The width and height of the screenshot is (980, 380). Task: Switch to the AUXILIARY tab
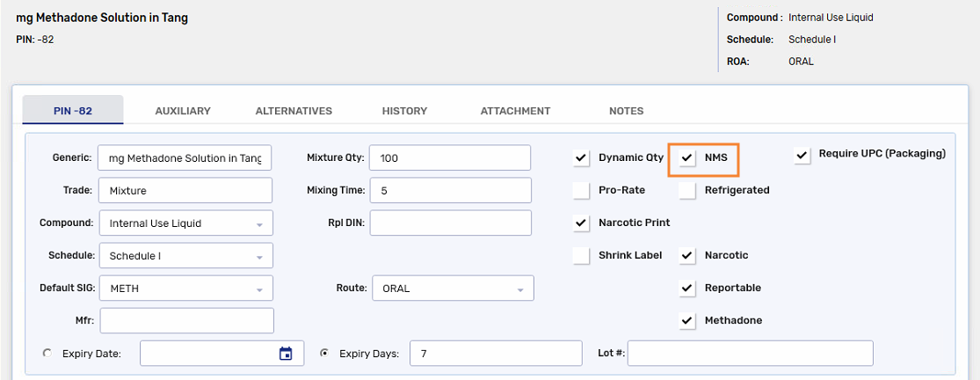[183, 111]
